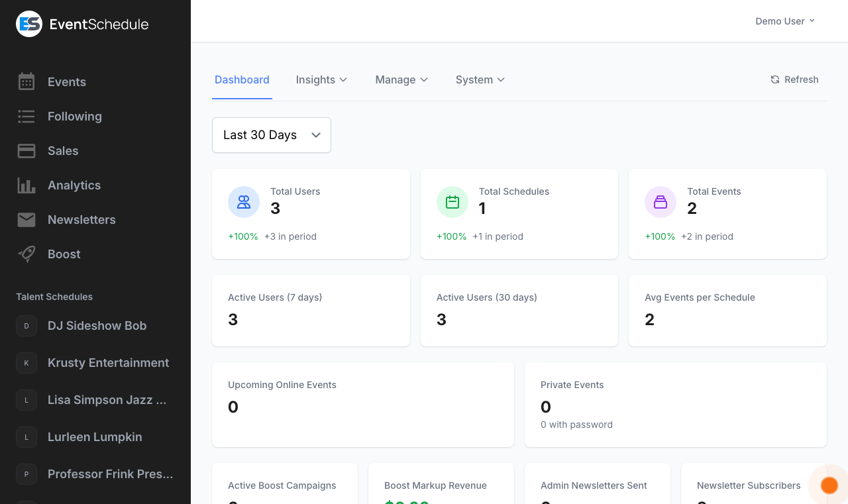Click the Boost Markup Revenue label

tap(435, 485)
